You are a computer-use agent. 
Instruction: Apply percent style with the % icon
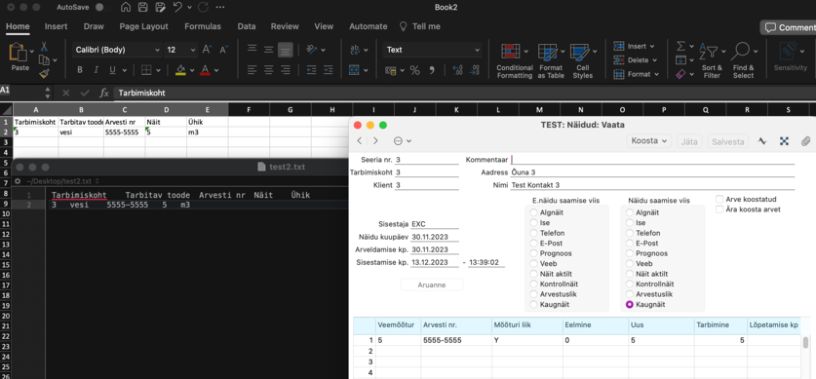pos(415,70)
